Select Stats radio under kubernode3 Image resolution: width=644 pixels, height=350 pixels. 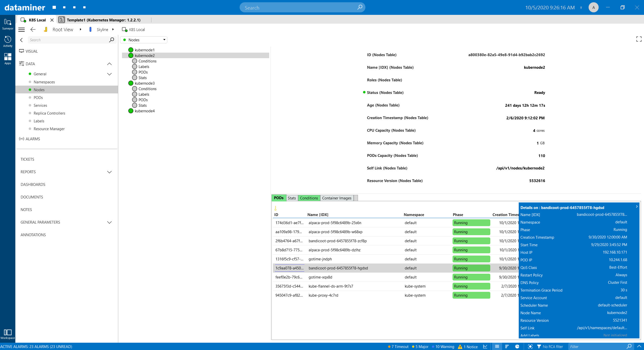click(x=135, y=106)
